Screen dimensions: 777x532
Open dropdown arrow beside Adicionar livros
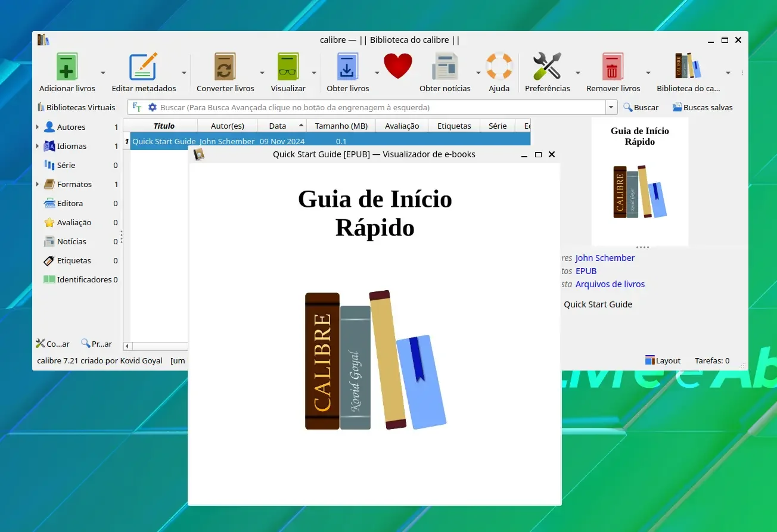[102, 73]
